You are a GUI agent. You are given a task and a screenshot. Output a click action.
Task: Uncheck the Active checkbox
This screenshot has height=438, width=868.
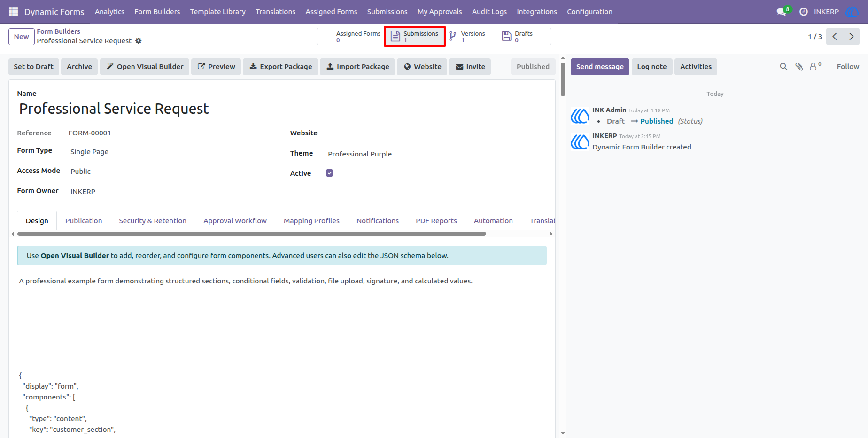[330, 173]
